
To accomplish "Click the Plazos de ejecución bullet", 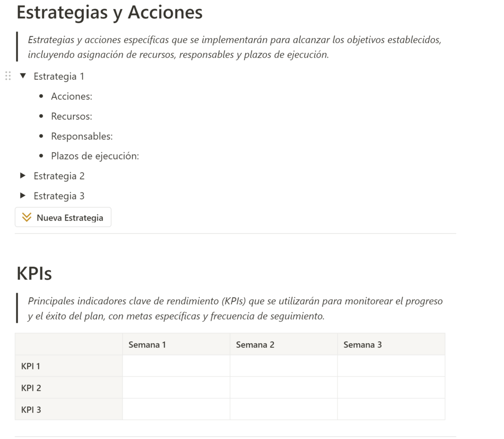I will click(x=95, y=156).
